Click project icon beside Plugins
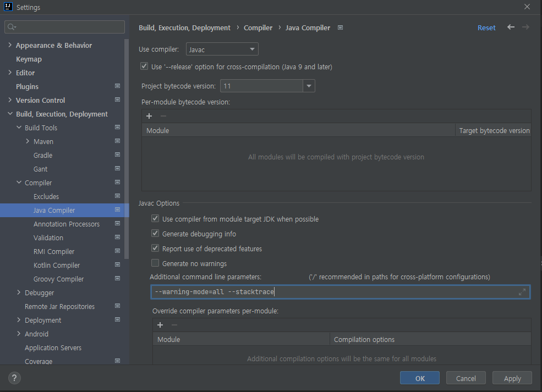Viewport: 542px width, 392px height. [x=118, y=86]
